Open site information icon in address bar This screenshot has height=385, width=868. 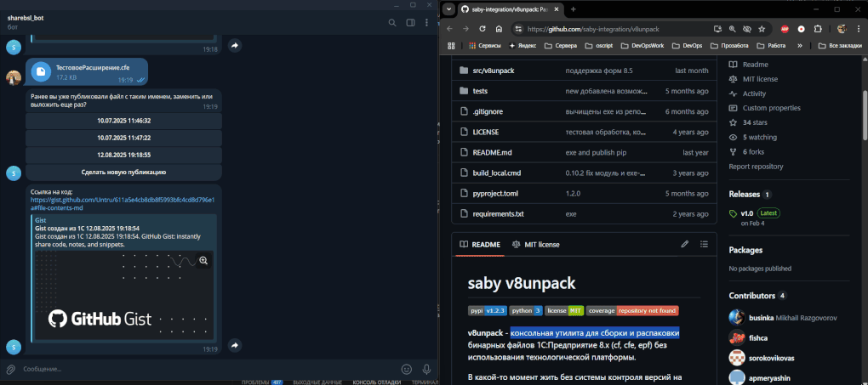point(517,29)
